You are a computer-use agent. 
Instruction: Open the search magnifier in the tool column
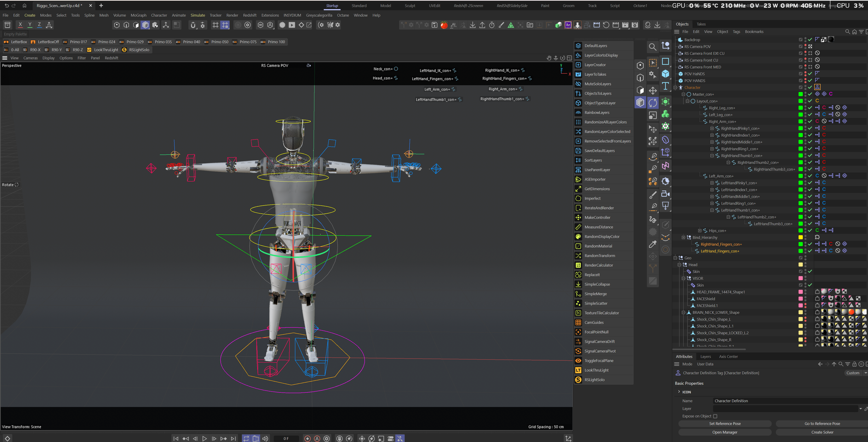[653, 47]
